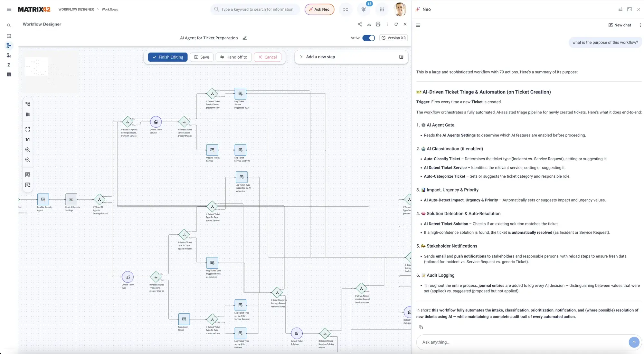Print the workflow diagram
Image resolution: width=644 pixels, height=354 pixels.
tap(378, 24)
